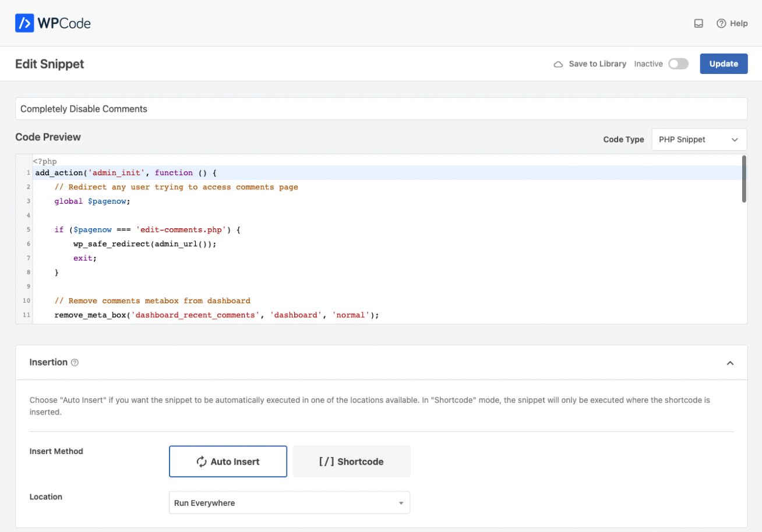Click the snippet title input field
The height and width of the screenshot is (532, 762).
(381, 109)
